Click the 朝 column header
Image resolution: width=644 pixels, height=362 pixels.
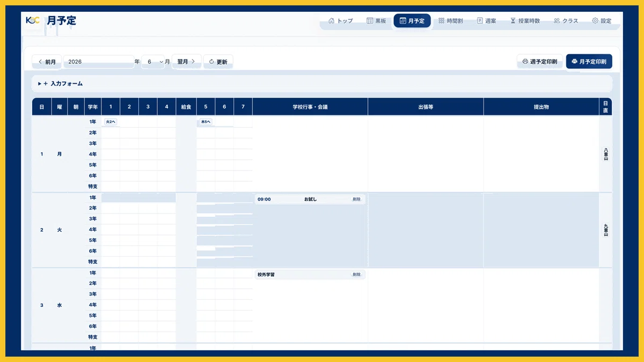(x=76, y=107)
